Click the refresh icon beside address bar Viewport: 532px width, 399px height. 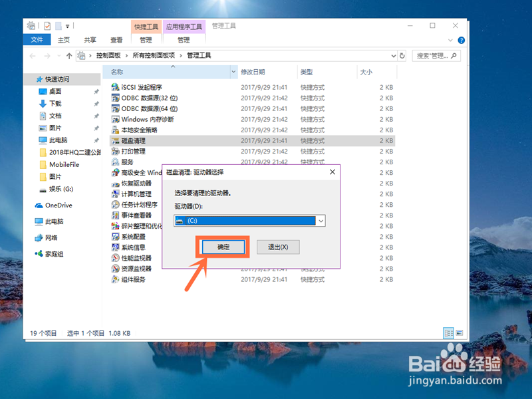[402, 56]
